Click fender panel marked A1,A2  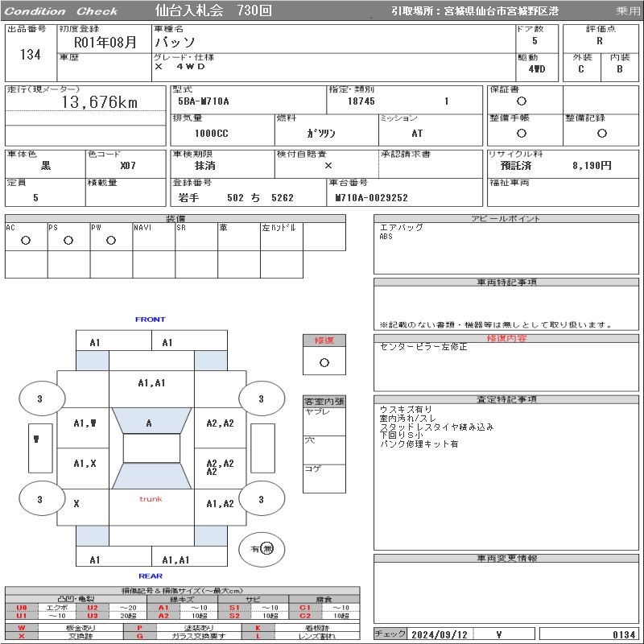click(220, 507)
